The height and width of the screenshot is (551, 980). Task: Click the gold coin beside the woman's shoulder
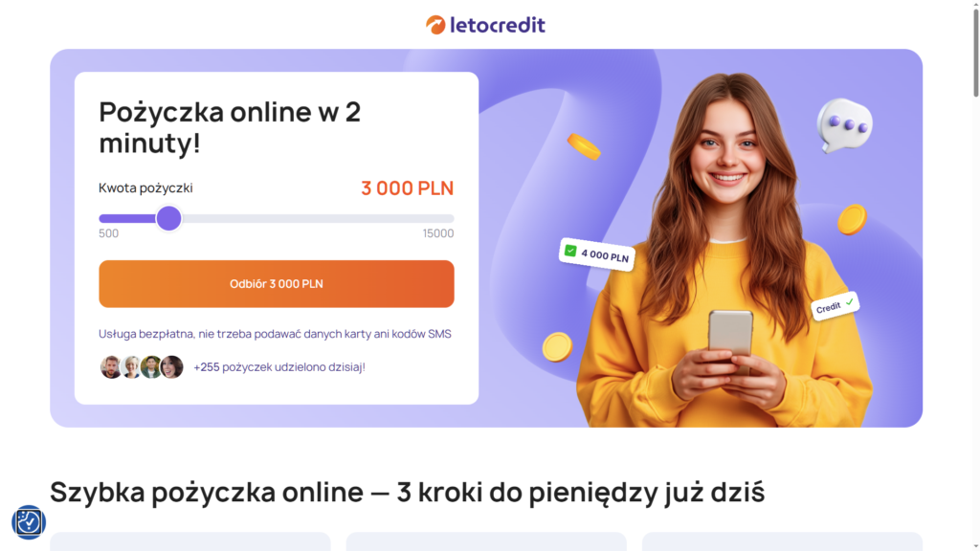[852, 219]
